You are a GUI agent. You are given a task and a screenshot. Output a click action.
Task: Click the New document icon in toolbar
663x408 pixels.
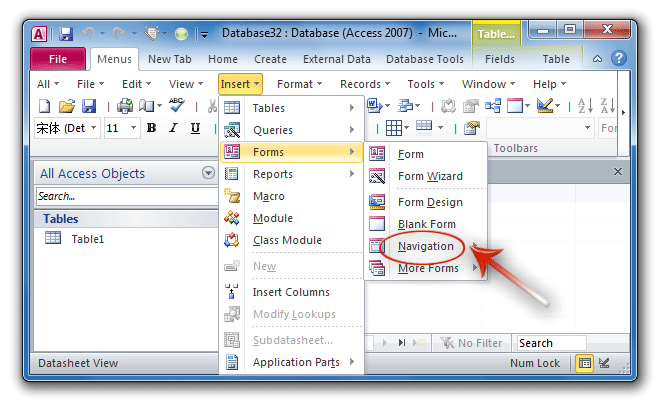(44, 106)
